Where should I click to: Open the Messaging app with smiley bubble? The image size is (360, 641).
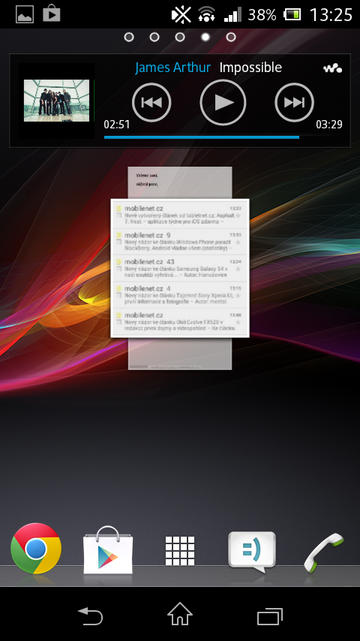click(252, 551)
